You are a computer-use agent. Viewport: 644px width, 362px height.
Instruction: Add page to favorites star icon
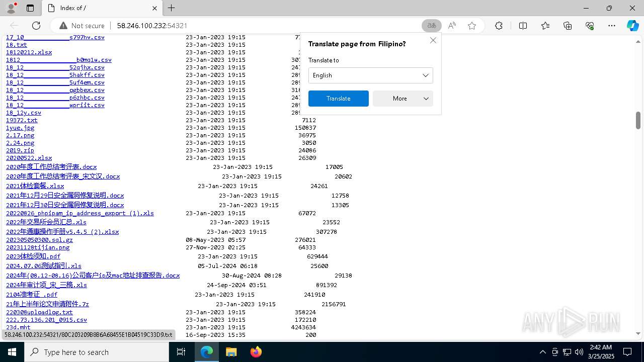tap(472, 26)
